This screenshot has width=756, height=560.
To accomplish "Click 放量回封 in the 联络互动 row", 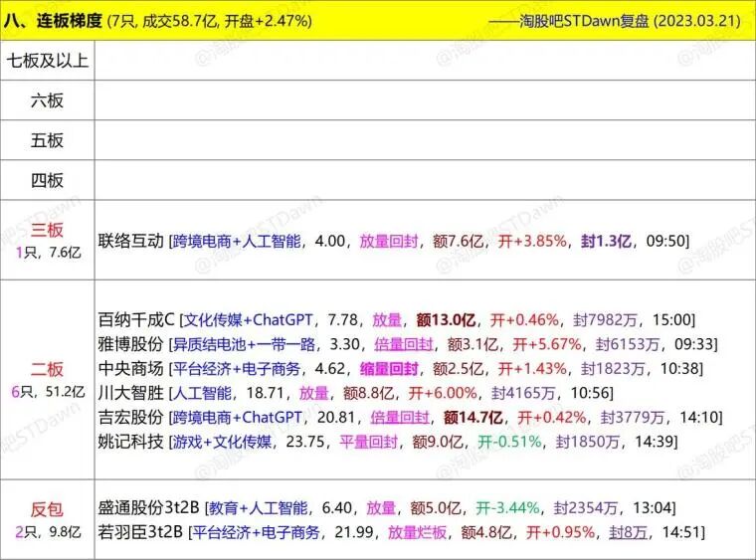I will click(389, 241).
